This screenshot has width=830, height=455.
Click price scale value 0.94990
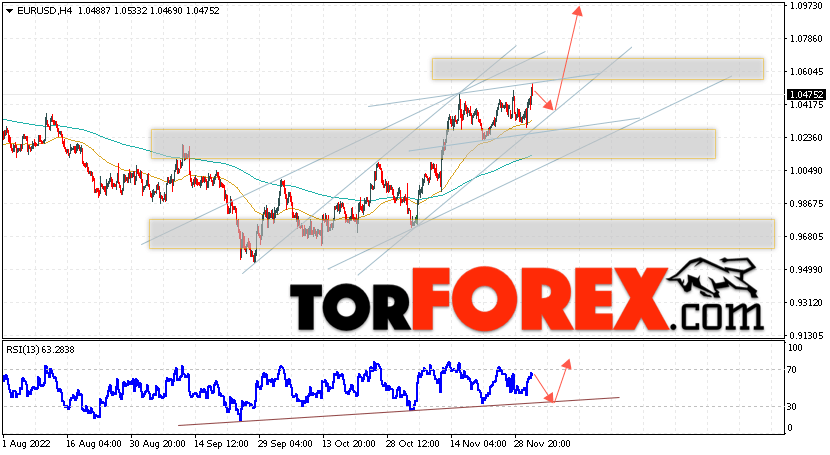click(806, 270)
